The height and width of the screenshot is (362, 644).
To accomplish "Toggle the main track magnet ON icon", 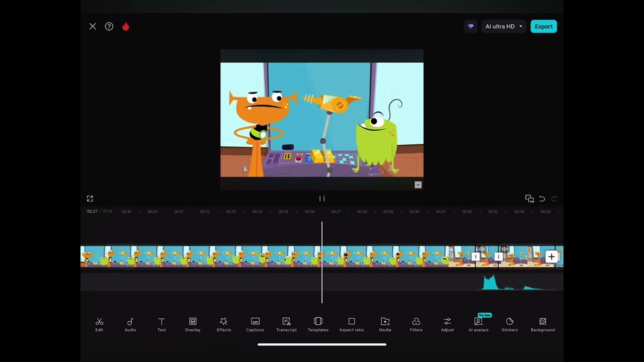I will coord(529,199).
